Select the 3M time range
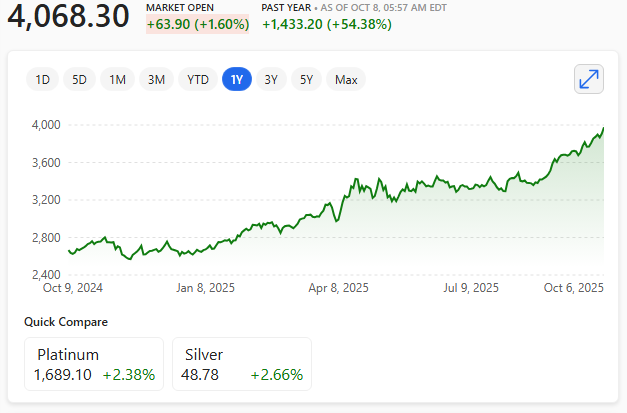This screenshot has width=627, height=413. [x=155, y=80]
